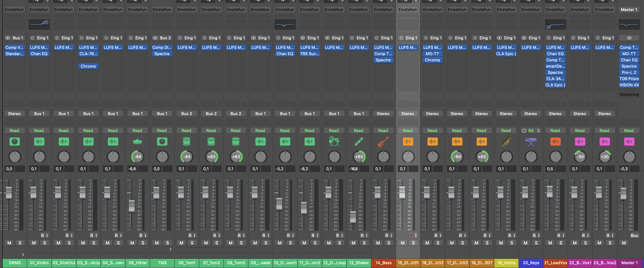Expand the DRMS track stack arrow

tap(23, 254)
